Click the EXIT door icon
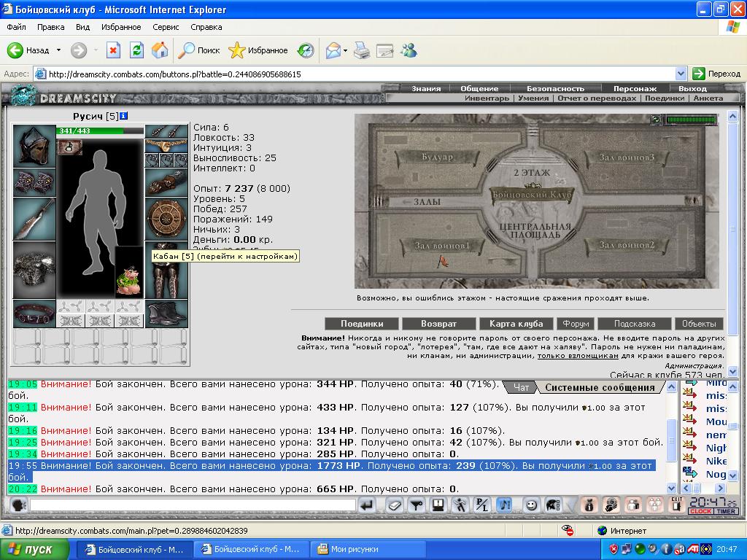 [x=676, y=505]
